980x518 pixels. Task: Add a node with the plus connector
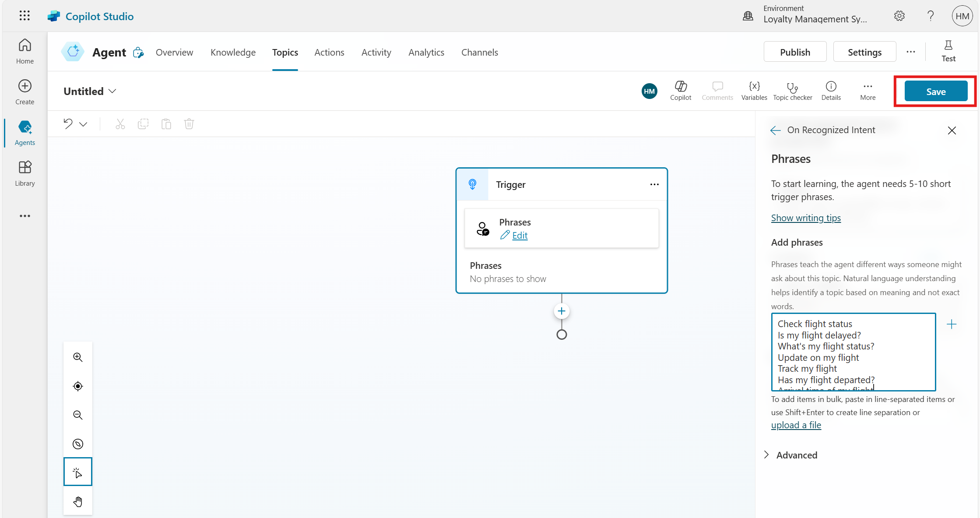(x=562, y=311)
